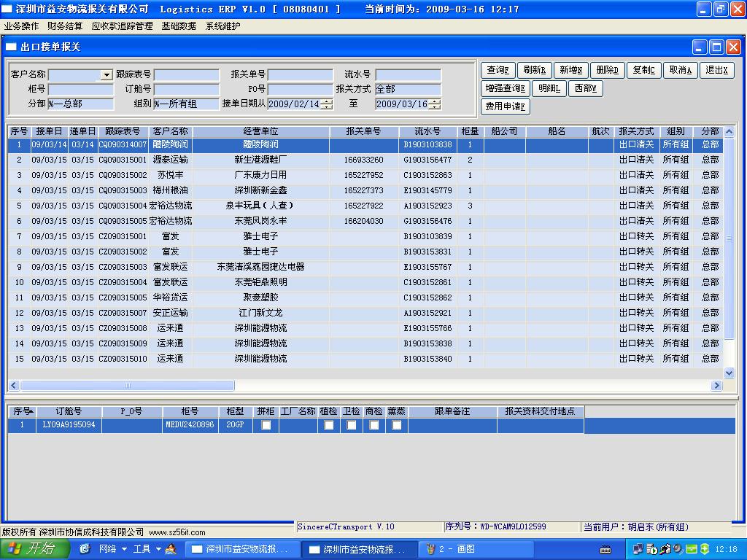This screenshot has height=560, width=747.
Task: Click the 出口接单报关 sub-window title icon
Action: (x=12, y=47)
